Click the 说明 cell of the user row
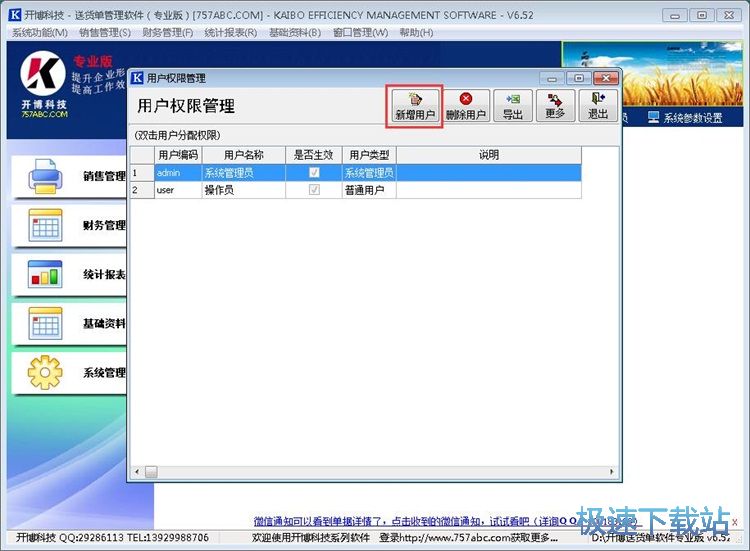This screenshot has width=750, height=551. click(489, 190)
